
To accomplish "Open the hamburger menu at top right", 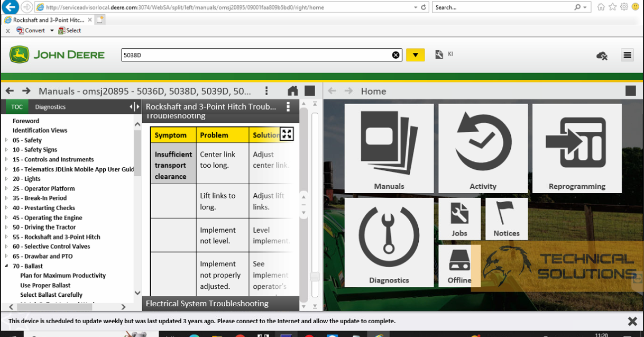I will tap(627, 54).
